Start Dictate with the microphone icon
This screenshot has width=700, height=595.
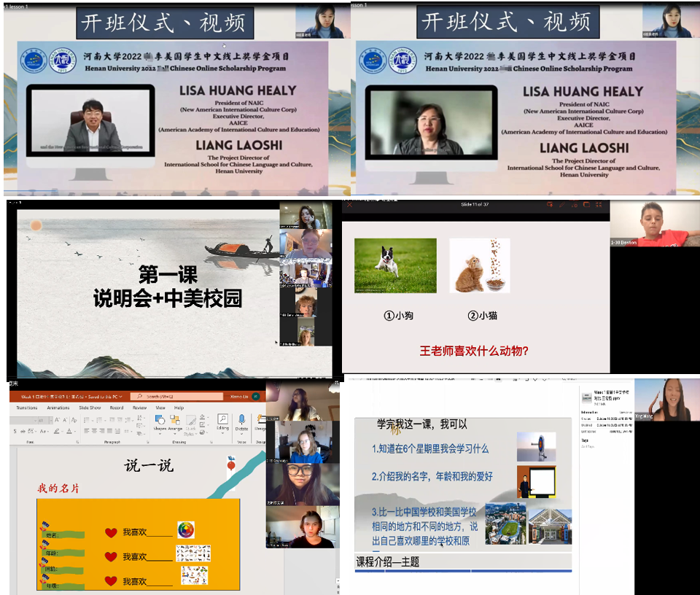[242, 421]
